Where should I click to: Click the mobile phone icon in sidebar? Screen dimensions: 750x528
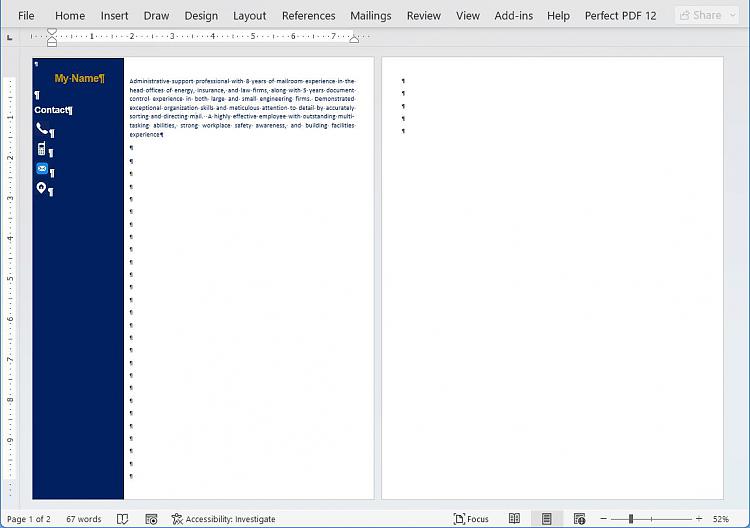[x=42, y=148]
